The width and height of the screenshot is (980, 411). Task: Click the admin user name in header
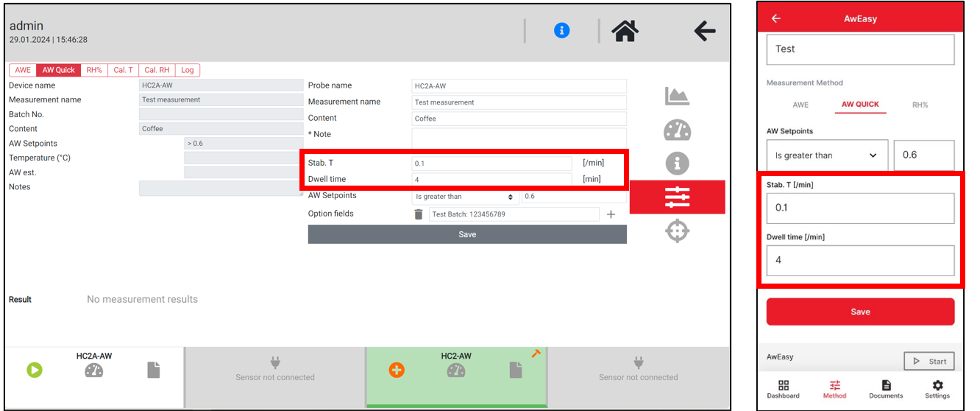tap(26, 26)
